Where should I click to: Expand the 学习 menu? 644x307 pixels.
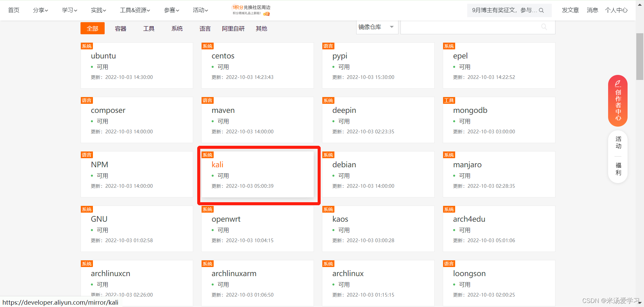[69, 10]
